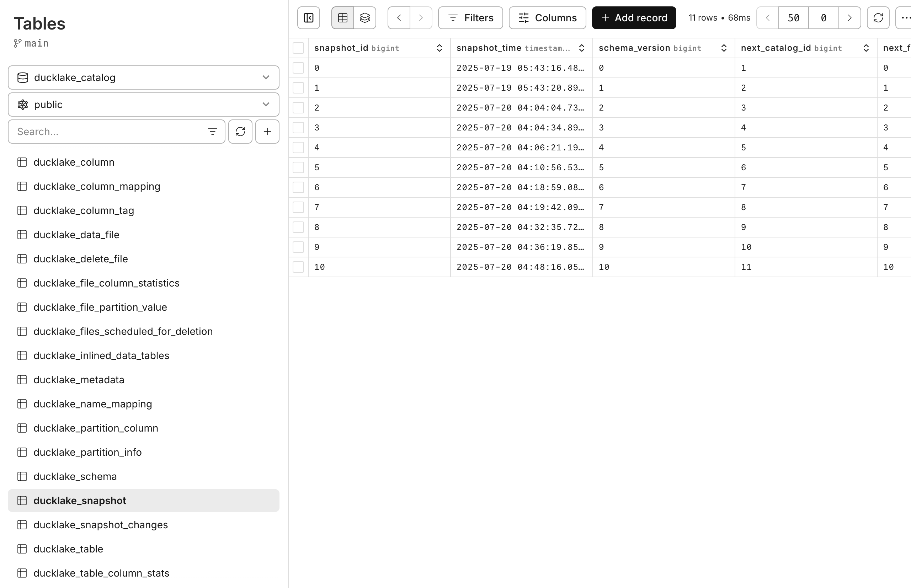Collapse the sidebar panel
The image size is (911, 588).
308,17
